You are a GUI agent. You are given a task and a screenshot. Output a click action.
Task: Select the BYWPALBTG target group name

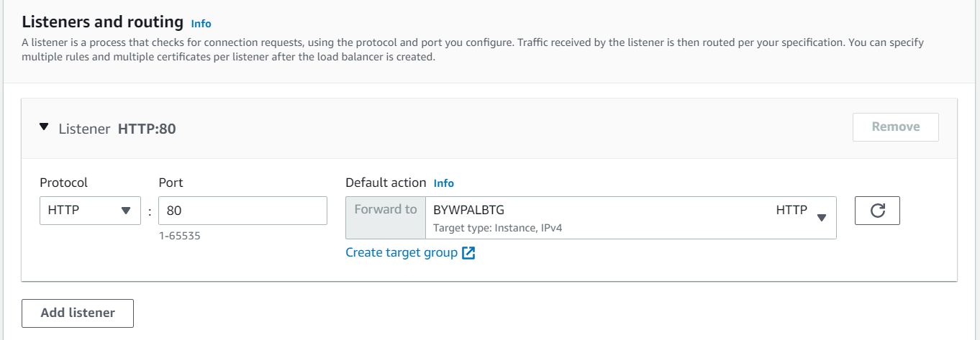pyautogui.click(x=469, y=210)
